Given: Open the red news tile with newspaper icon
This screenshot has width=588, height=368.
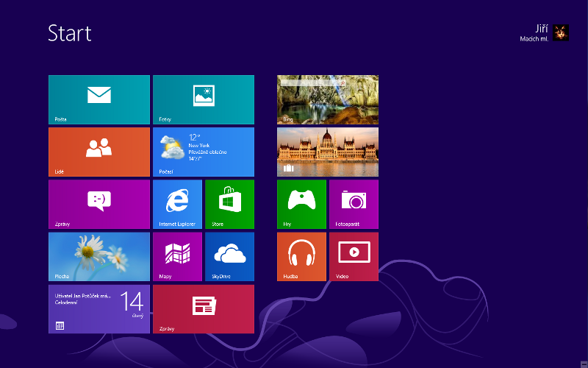Looking at the screenshot, I should pyautogui.click(x=203, y=309).
